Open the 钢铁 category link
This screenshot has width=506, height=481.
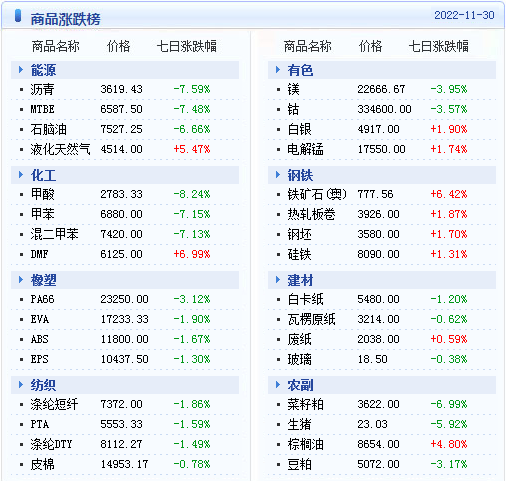click(300, 175)
